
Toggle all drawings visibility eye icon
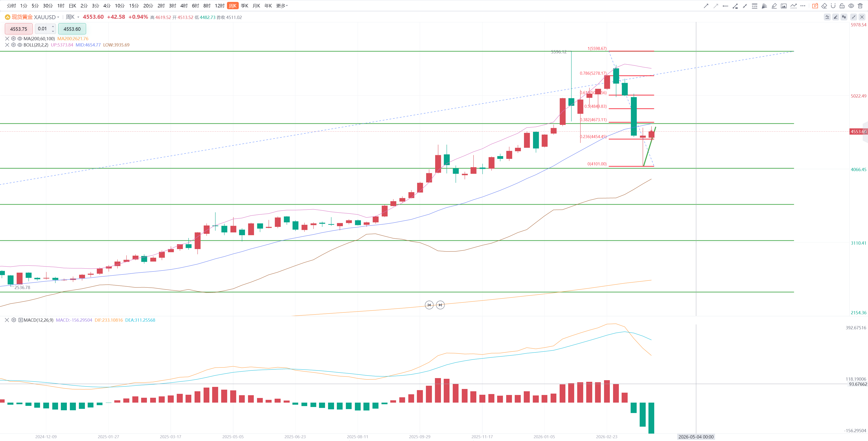tap(851, 6)
